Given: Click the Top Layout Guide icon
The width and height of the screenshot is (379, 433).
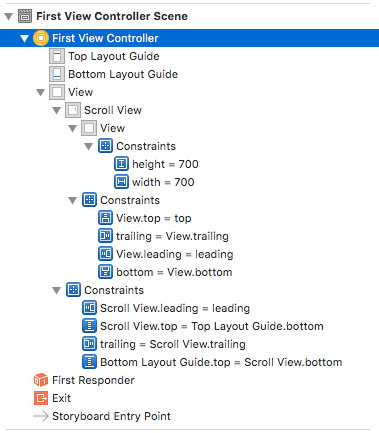Looking at the screenshot, I should [57, 56].
